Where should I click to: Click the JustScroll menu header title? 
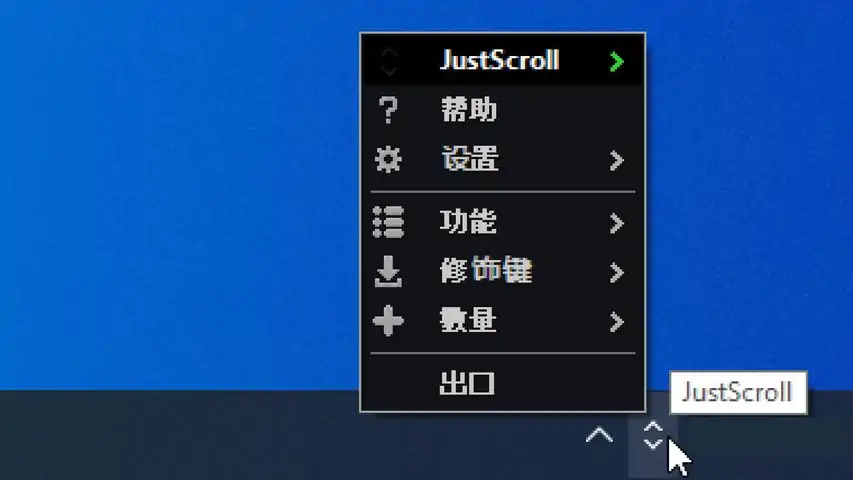pos(499,60)
